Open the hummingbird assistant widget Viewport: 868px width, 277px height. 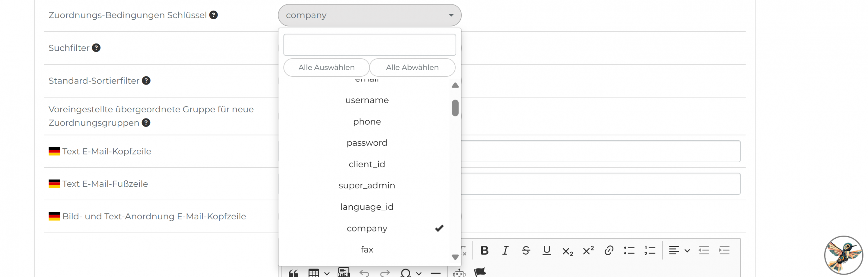(x=843, y=255)
